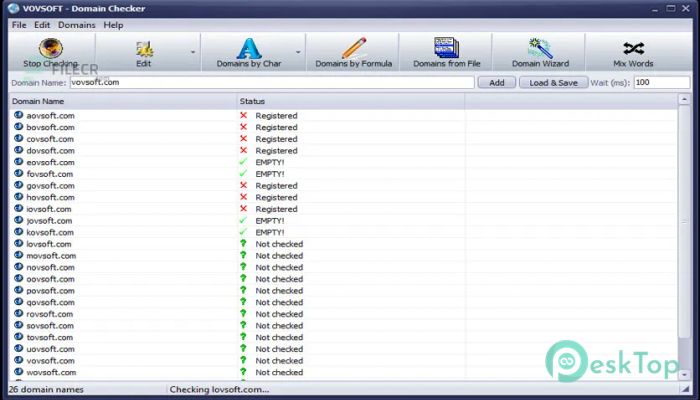Image resolution: width=700 pixels, height=400 pixels.
Task: Click the red X status icon for hovsoft.com
Action: (x=243, y=197)
